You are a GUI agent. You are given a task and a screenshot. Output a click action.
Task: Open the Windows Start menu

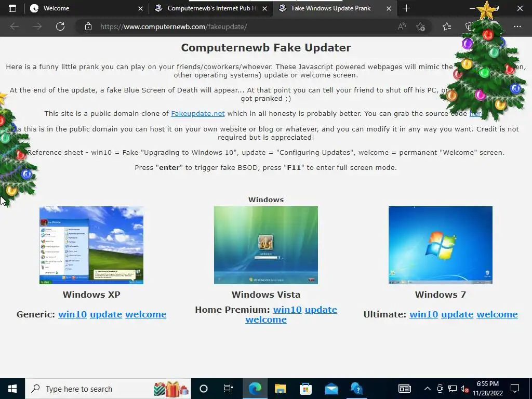pyautogui.click(x=12, y=389)
